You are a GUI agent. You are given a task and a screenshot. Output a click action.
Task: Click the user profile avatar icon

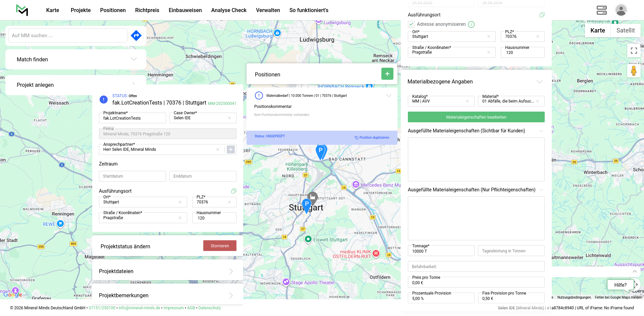coord(621,10)
